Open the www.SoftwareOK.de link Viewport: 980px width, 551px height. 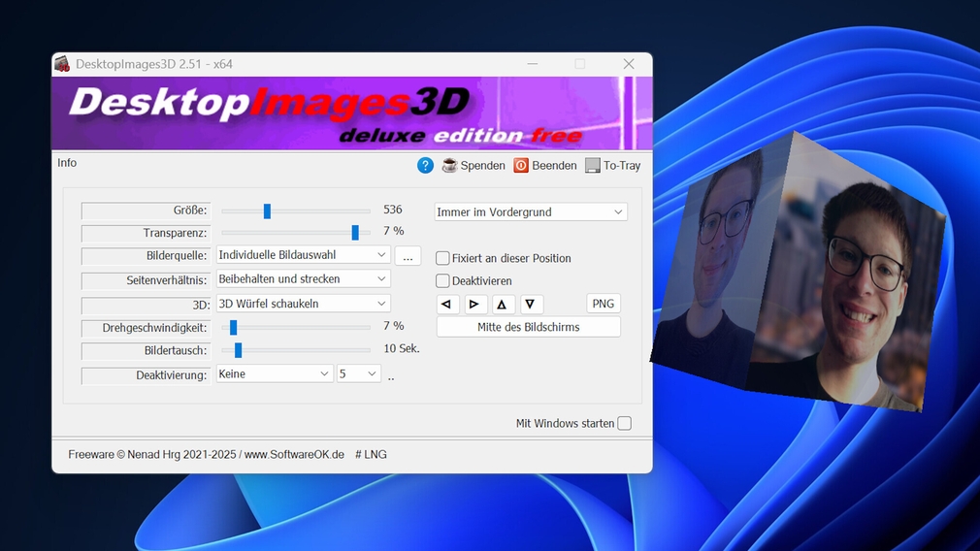click(x=294, y=455)
